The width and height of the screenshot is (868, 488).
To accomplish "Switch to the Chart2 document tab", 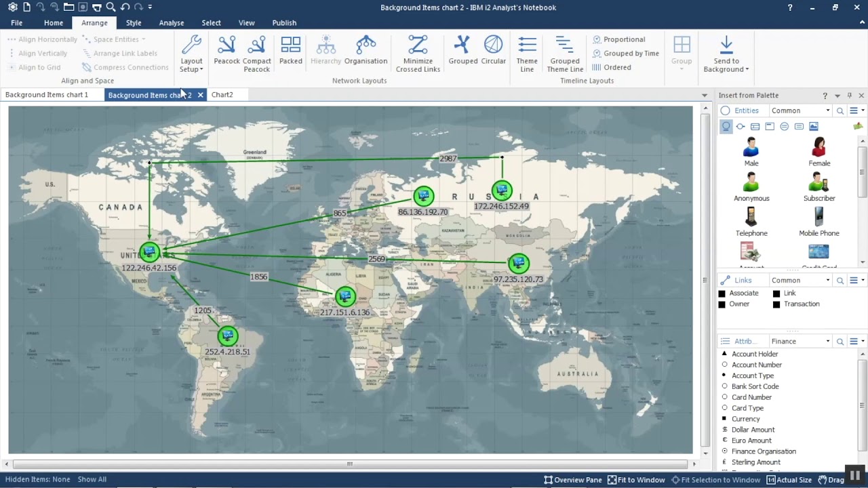I will pyautogui.click(x=222, y=95).
